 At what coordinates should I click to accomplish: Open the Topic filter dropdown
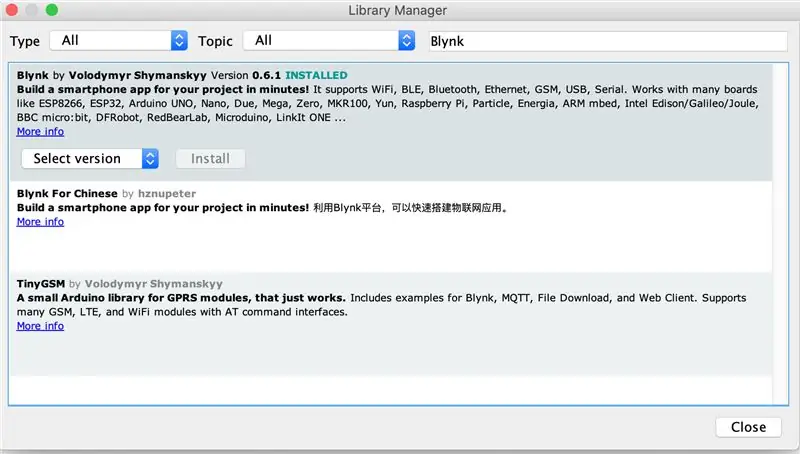pyautogui.click(x=329, y=40)
